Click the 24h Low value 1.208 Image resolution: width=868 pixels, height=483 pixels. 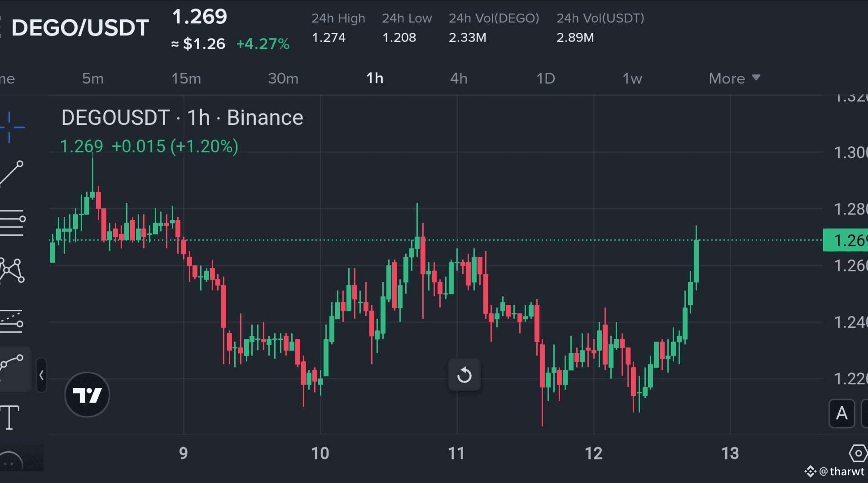(x=399, y=38)
